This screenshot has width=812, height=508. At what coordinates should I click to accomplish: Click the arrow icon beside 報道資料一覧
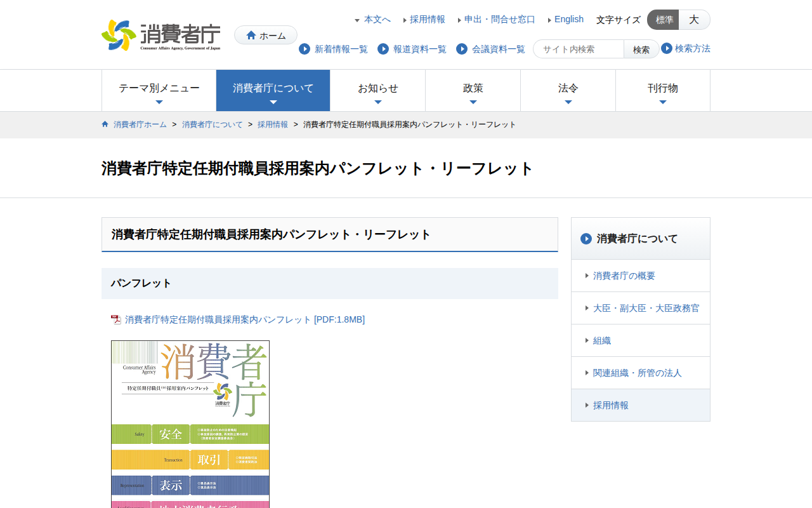pos(383,49)
